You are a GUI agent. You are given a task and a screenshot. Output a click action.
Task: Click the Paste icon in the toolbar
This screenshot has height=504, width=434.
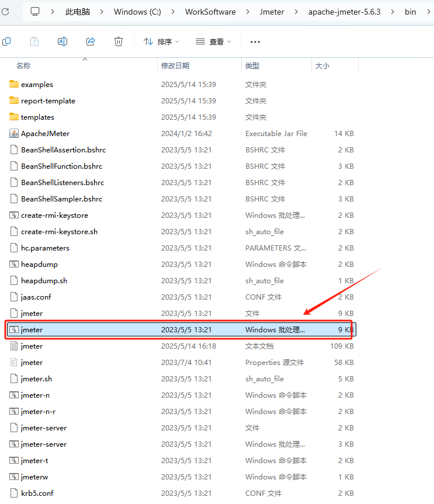point(34,41)
